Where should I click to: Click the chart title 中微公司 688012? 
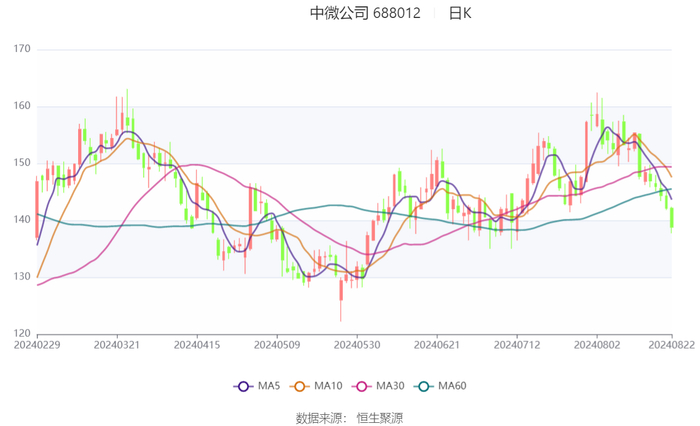click(365, 13)
